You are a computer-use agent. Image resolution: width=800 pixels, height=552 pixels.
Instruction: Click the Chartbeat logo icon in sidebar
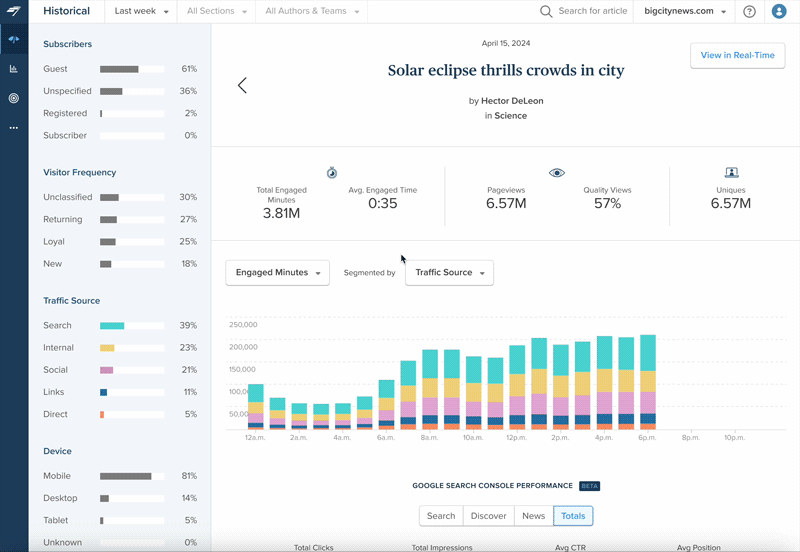pos(14,11)
